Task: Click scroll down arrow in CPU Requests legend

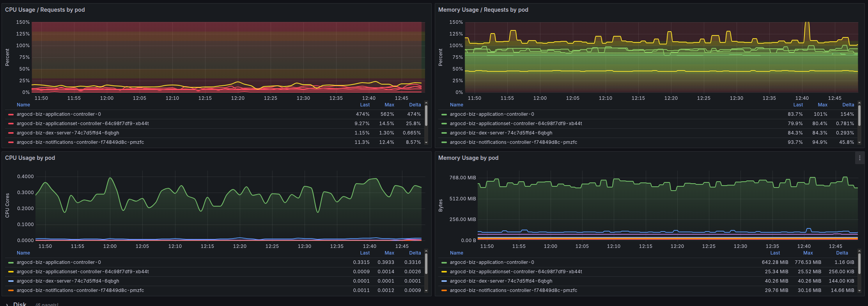Action: pyautogui.click(x=426, y=143)
